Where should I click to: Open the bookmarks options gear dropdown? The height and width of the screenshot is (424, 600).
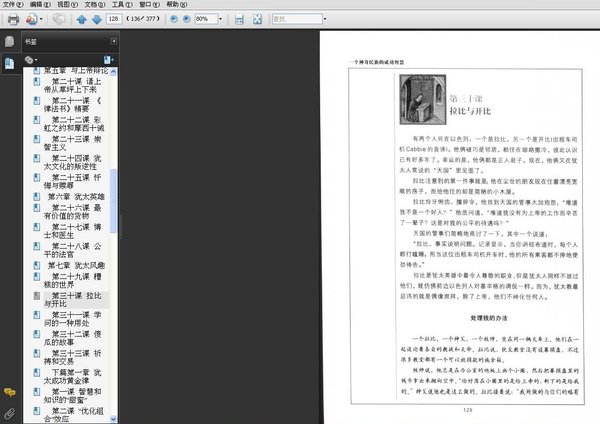[x=31, y=61]
